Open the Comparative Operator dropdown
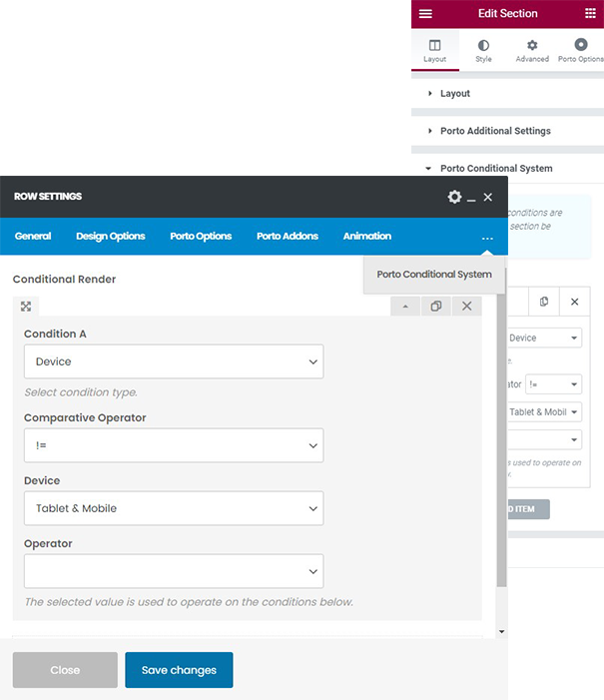 coord(174,445)
